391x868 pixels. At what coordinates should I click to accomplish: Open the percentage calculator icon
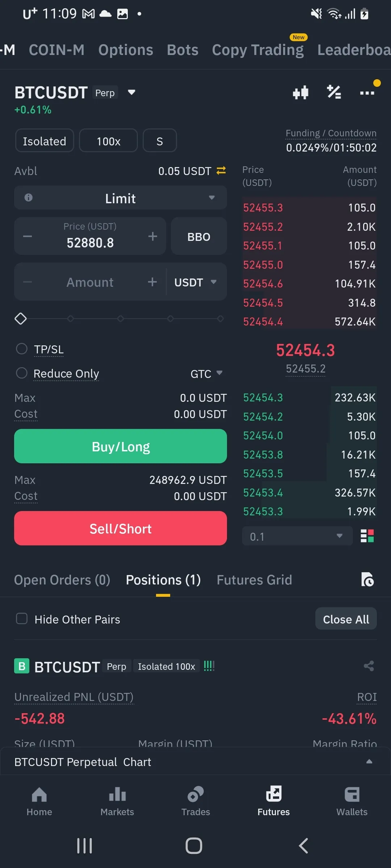[x=334, y=92]
